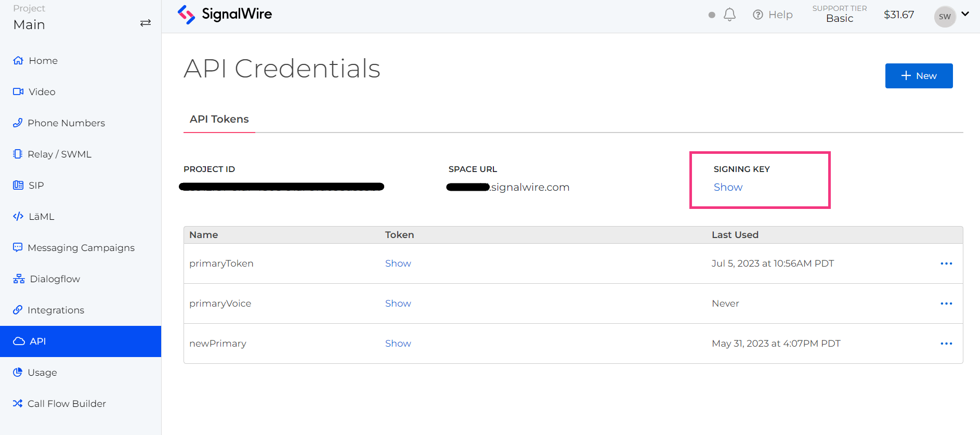
Task: Show the primaryVoice token value
Action: (398, 303)
